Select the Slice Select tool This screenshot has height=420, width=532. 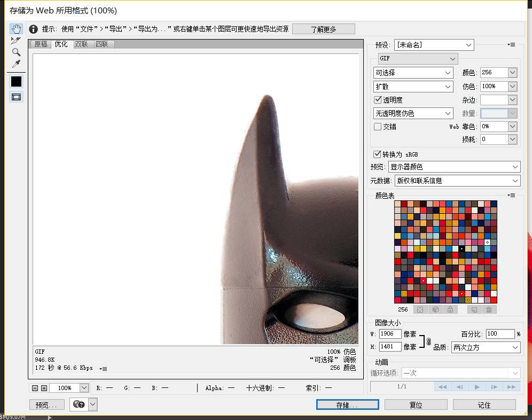pos(17,41)
